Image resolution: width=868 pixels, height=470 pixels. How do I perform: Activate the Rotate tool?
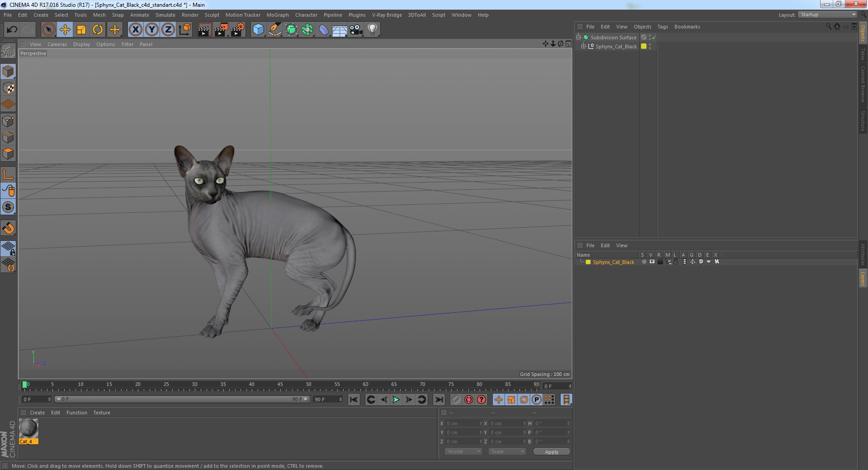click(98, 30)
